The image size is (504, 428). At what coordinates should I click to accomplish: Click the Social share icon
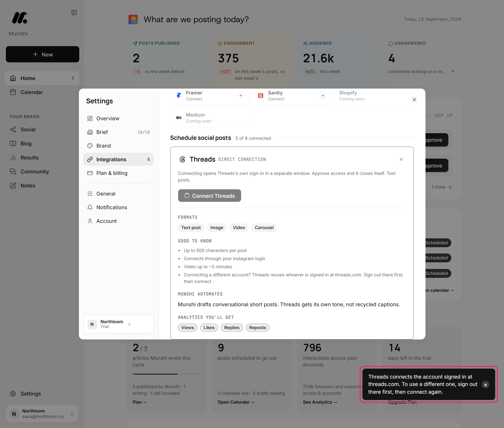(x=13, y=130)
